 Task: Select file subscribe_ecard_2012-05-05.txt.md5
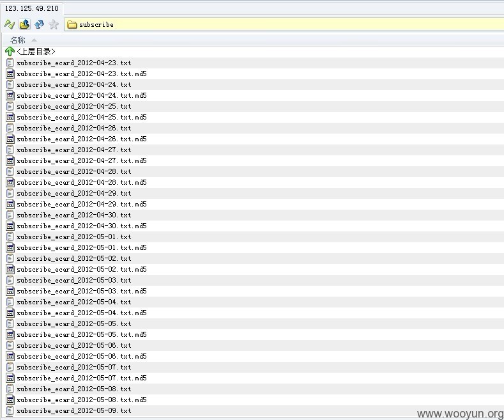[x=82, y=335]
